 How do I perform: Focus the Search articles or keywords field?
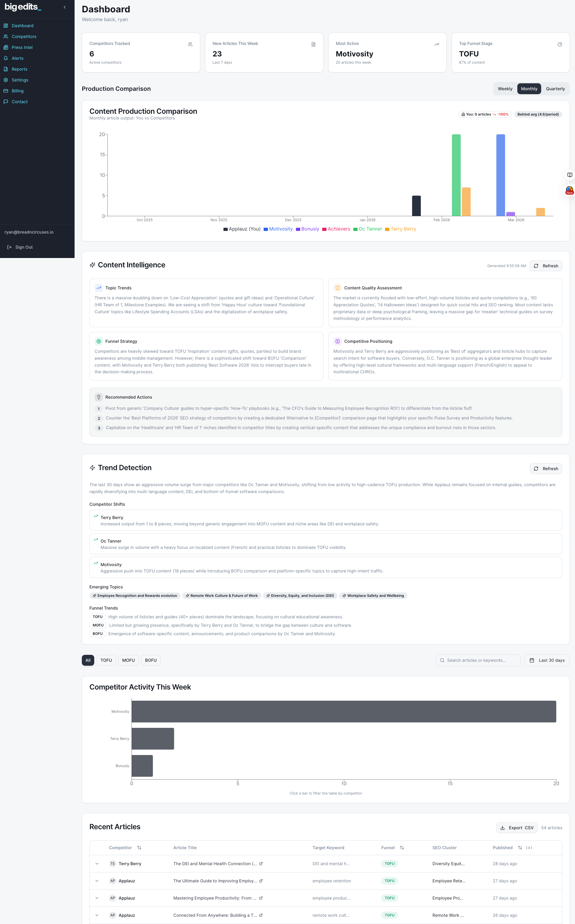pos(478,660)
